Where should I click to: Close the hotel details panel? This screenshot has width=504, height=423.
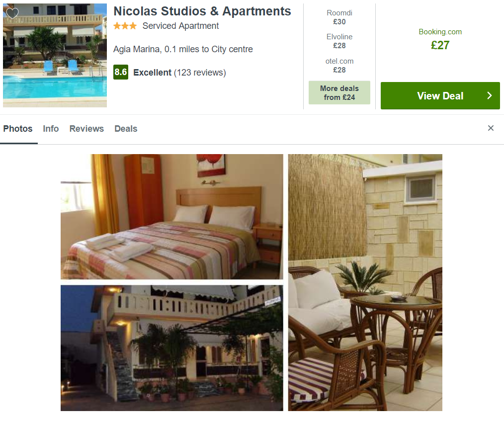(491, 128)
